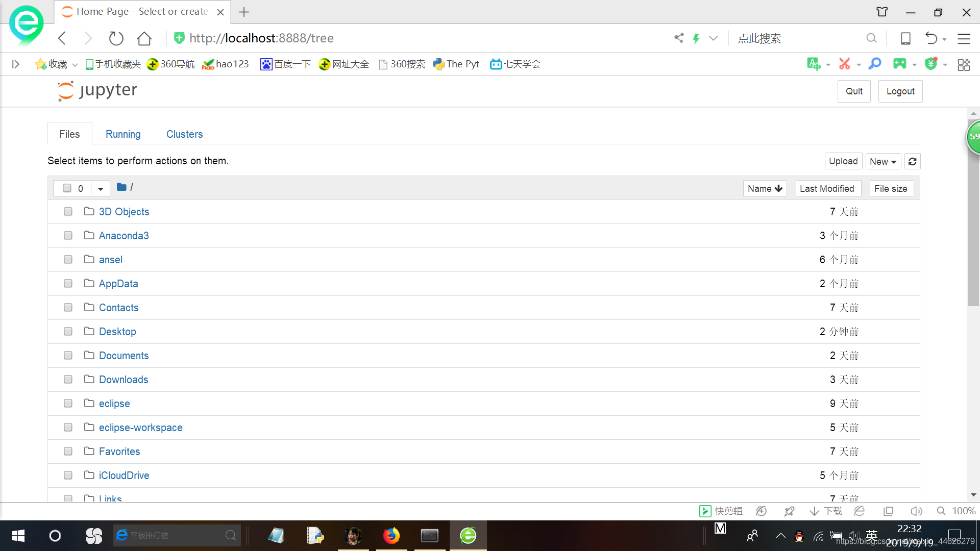Open the New dropdown menu

pos(883,161)
